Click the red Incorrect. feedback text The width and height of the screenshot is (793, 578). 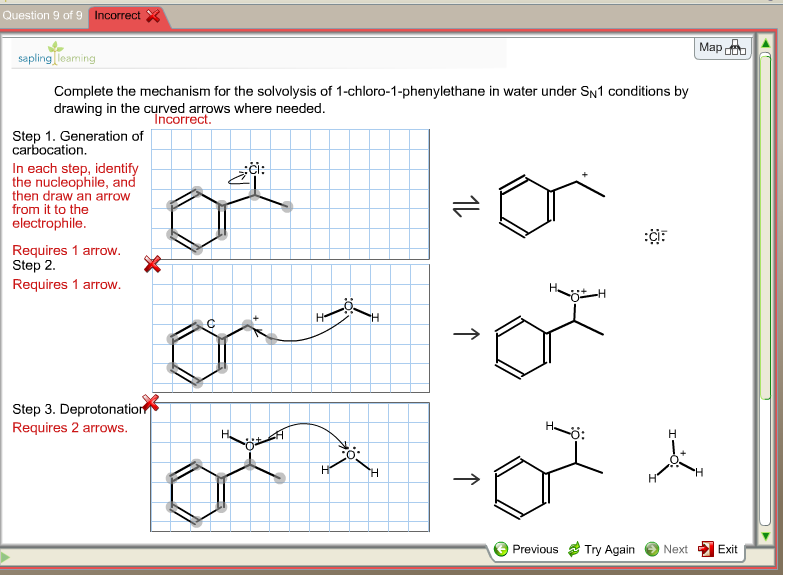pyautogui.click(x=183, y=119)
